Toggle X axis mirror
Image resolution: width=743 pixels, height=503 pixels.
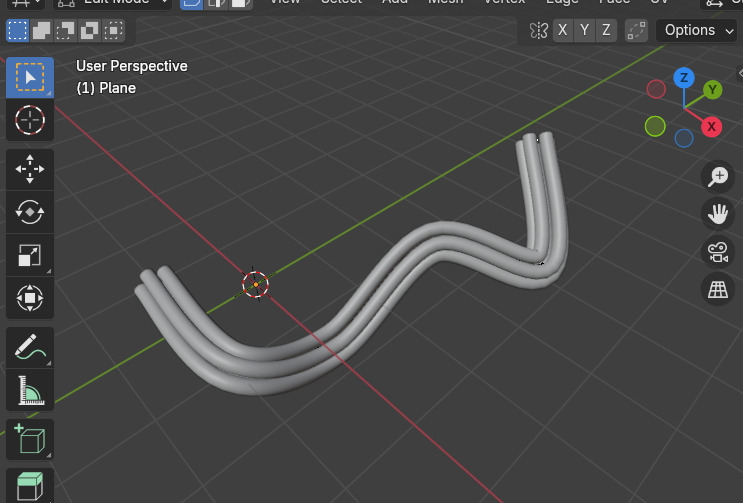[x=562, y=30]
